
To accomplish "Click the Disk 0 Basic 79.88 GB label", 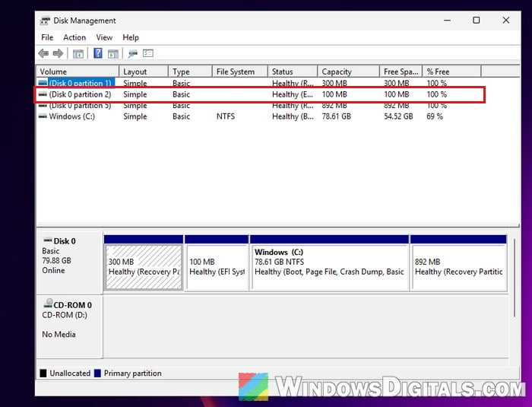I will (x=69, y=262).
